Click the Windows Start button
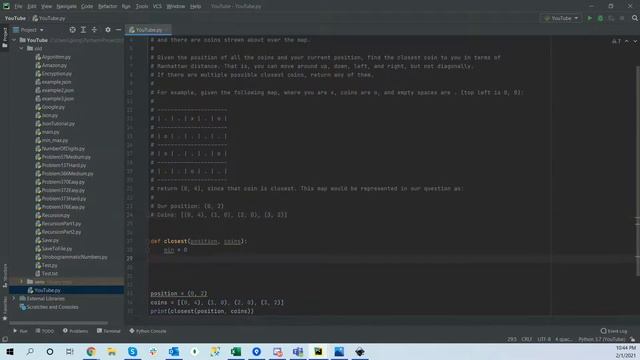Viewport: 640px width, 360px height. (x=10, y=351)
